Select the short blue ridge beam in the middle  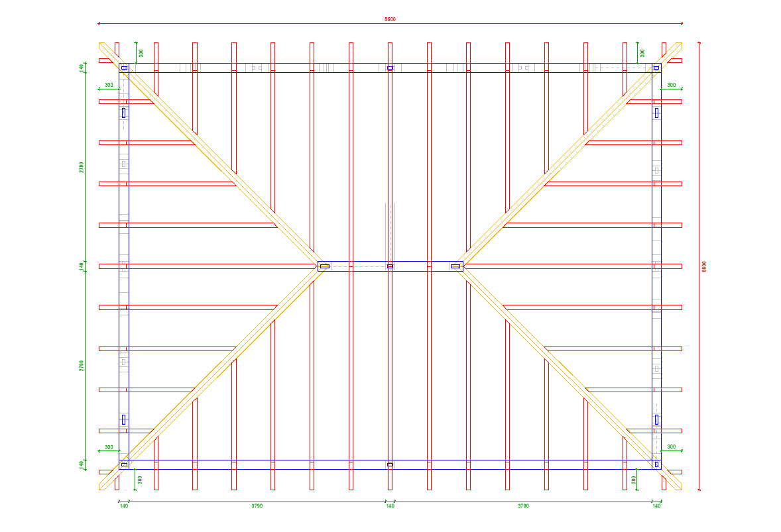pos(390,266)
